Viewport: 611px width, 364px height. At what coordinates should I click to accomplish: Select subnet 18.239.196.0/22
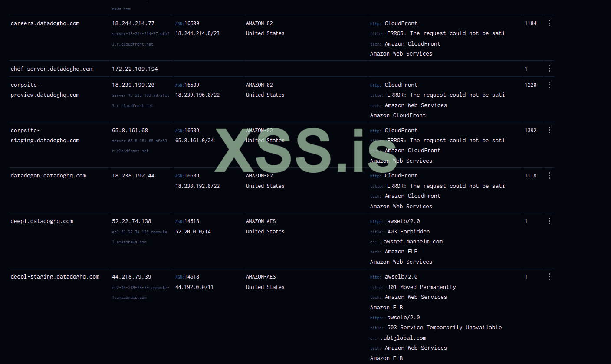pyautogui.click(x=197, y=95)
